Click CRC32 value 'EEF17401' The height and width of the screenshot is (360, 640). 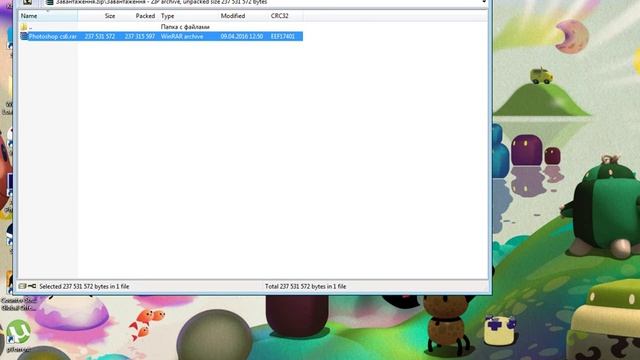tap(282, 36)
